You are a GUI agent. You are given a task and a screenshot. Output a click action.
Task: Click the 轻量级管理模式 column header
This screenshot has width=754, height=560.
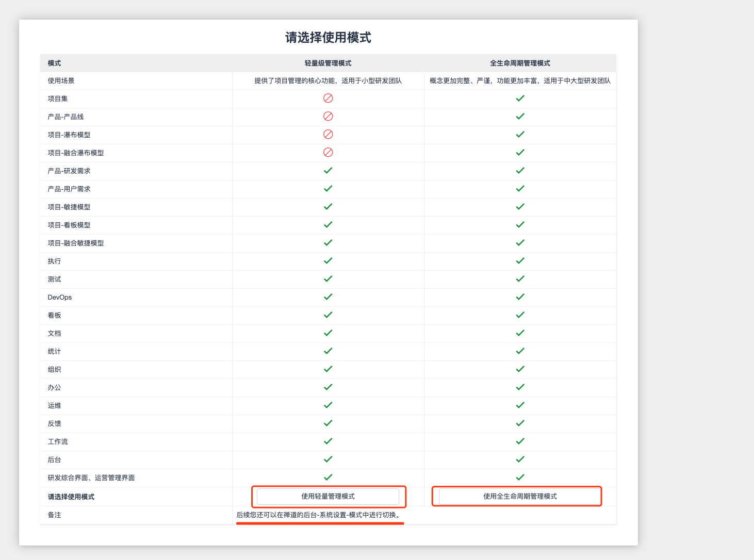point(328,63)
